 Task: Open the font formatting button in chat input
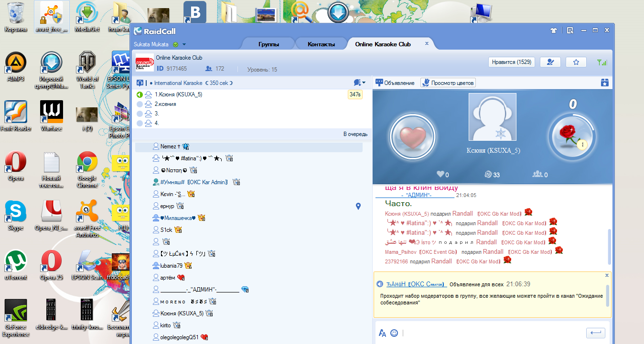pyautogui.click(x=382, y=333)
